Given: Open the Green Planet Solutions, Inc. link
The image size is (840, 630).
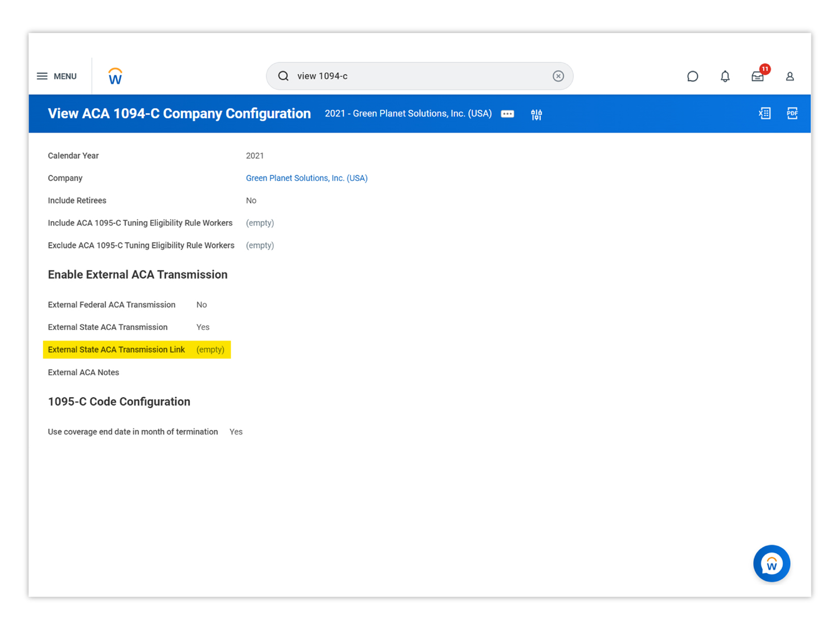Looking at the screenshot, I should [x=306, y=178].
